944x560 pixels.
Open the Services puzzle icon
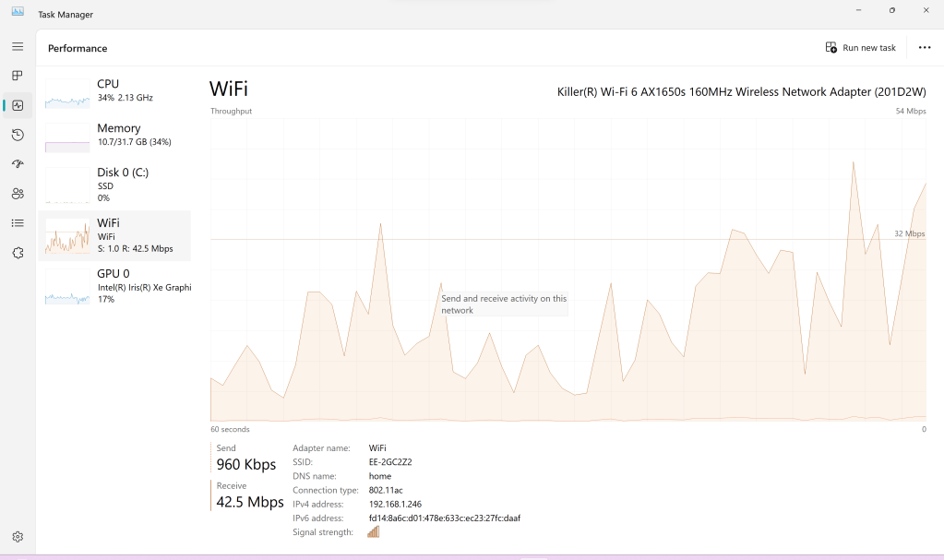(18, 253)
